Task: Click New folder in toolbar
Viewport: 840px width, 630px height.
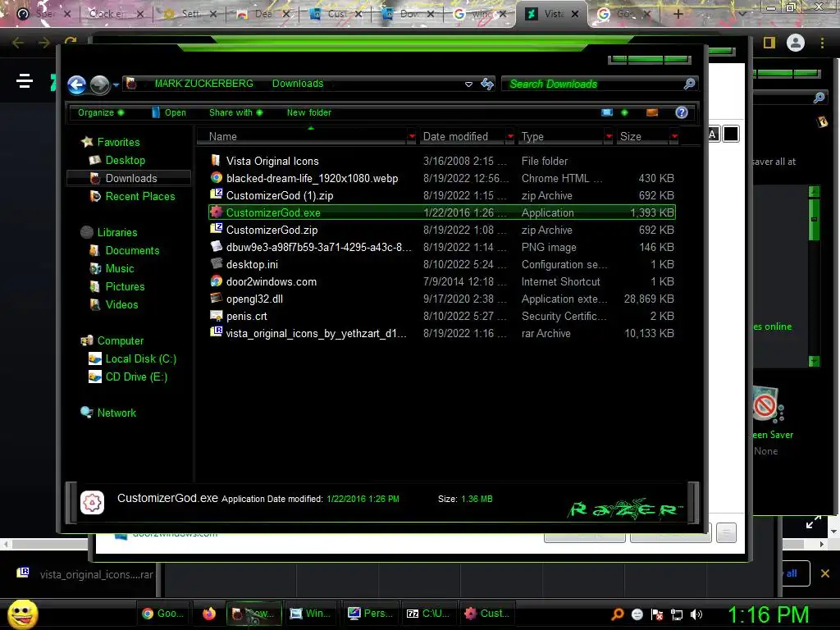Action: click(309, 112)
